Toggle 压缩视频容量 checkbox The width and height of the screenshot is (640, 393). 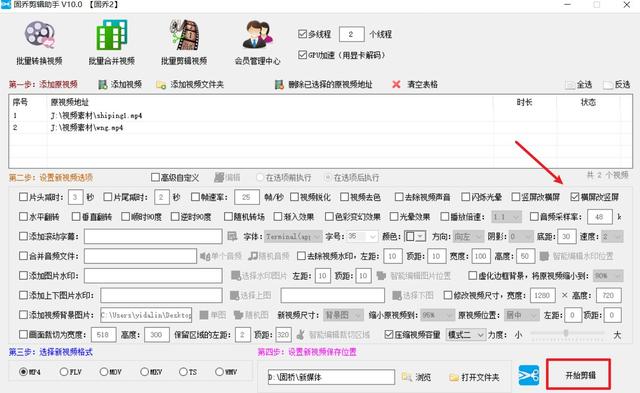389,335
